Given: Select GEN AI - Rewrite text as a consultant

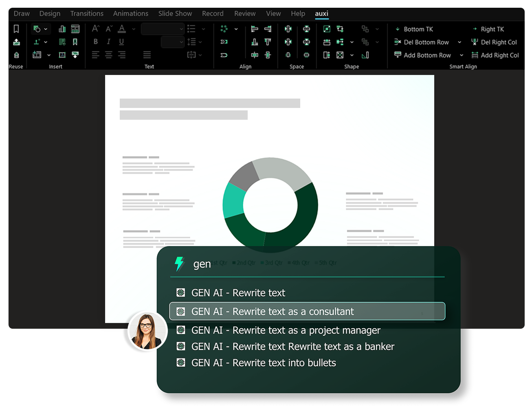Looking at the screenshot, I should tap(307, 311).
